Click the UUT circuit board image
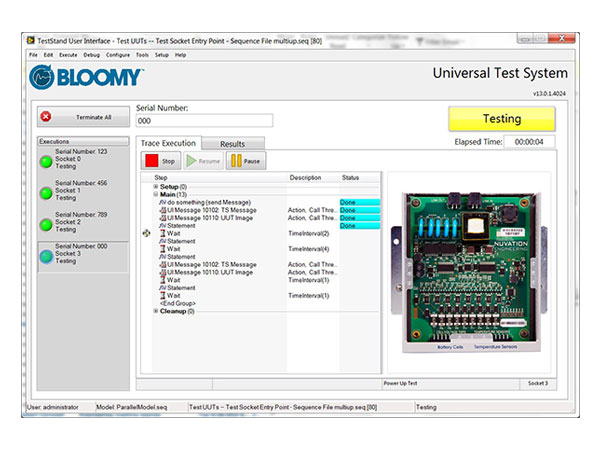Viewport: 600px width, 450px height. tap(469, 272)
